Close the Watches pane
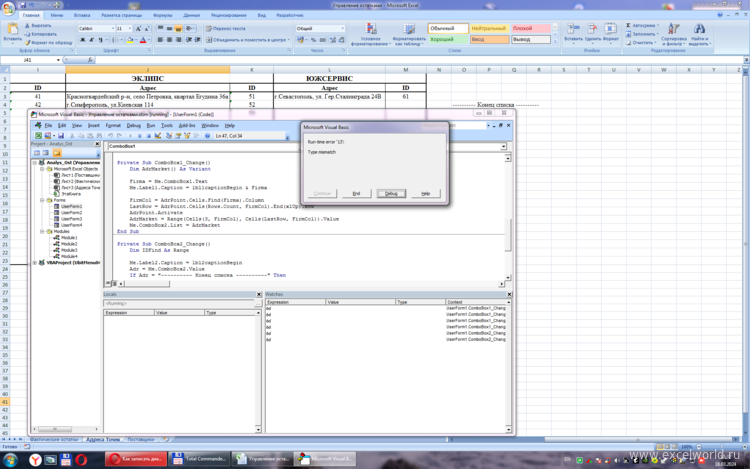The width and height of the screenshot is (750, 469). tap(509, 294)
